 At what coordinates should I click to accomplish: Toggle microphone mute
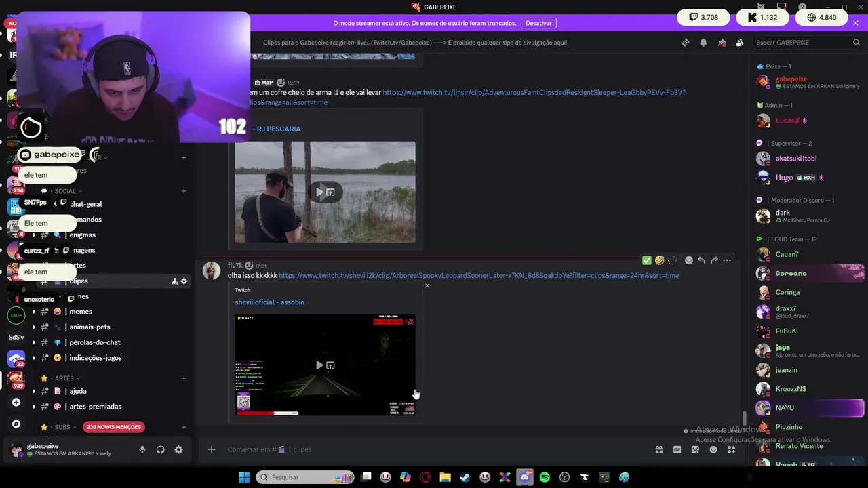coord(142,449)
